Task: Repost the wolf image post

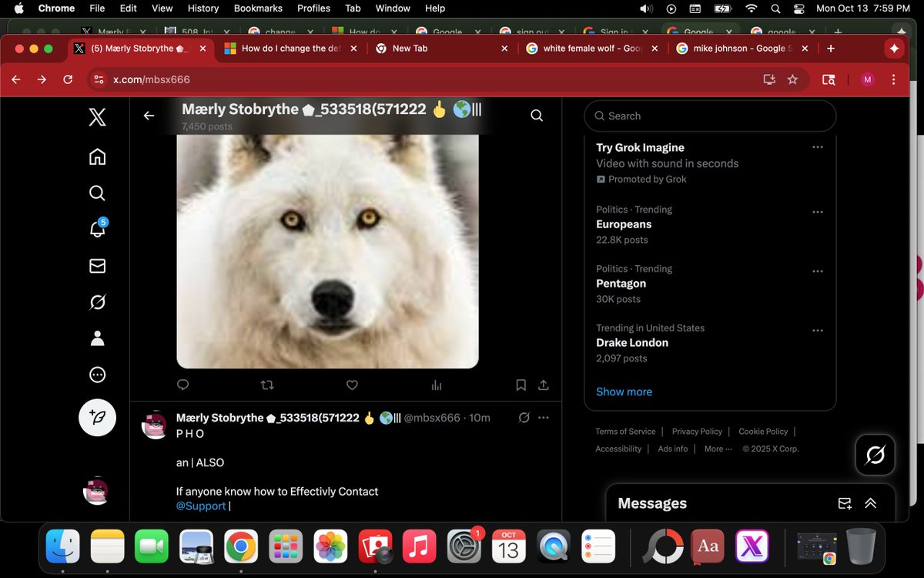Action: coord(267,385)
